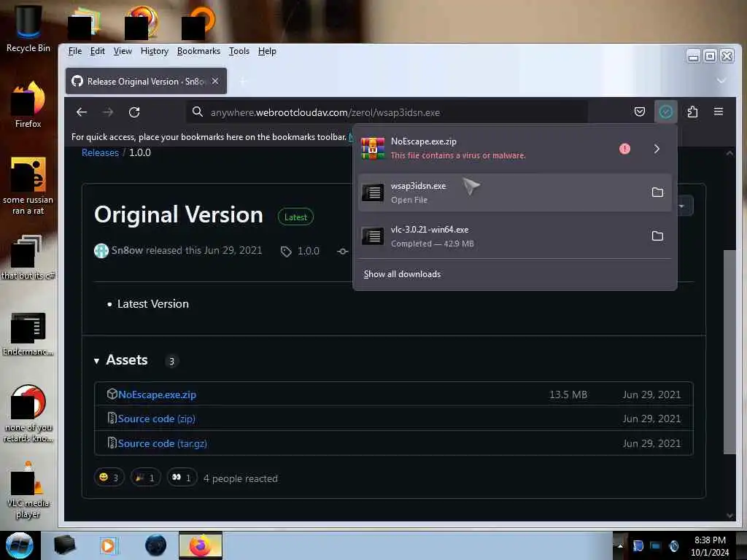Image resolution: width=747 pixels, height=560 pixels.
Task: Click Firefox taskbar button
Action: [x=201, y=545]
